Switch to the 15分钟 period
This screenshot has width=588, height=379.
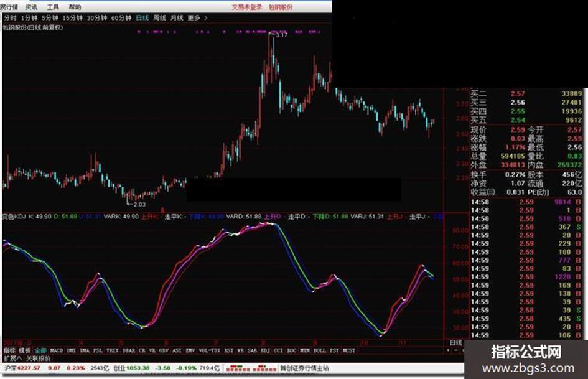pos(72,17)
